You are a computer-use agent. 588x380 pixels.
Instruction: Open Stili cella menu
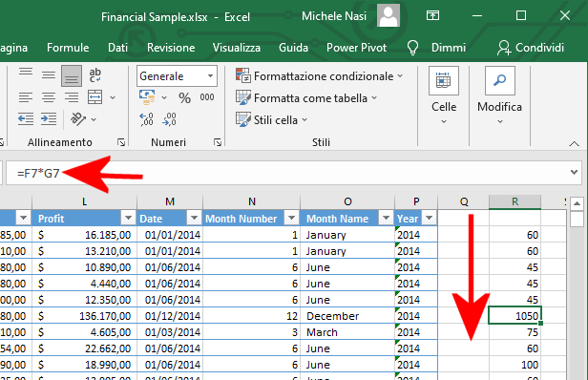click(271, 120)
